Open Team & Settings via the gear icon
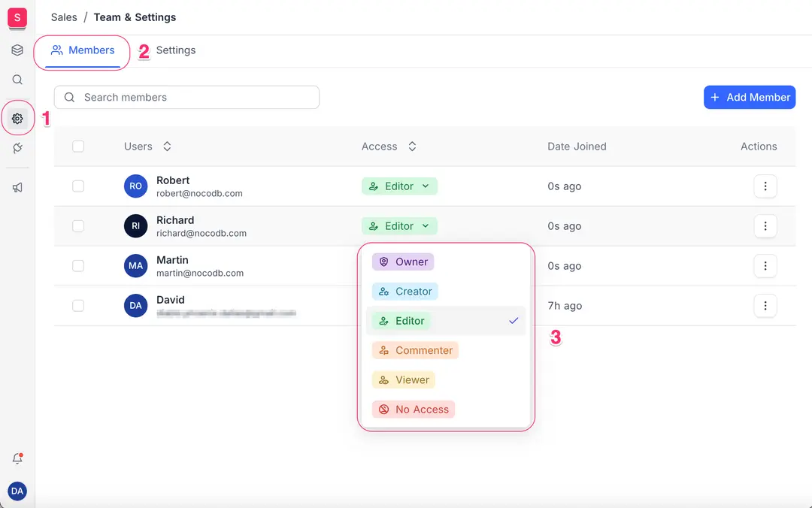The image size is (812, 508). [x=17, y=118]
